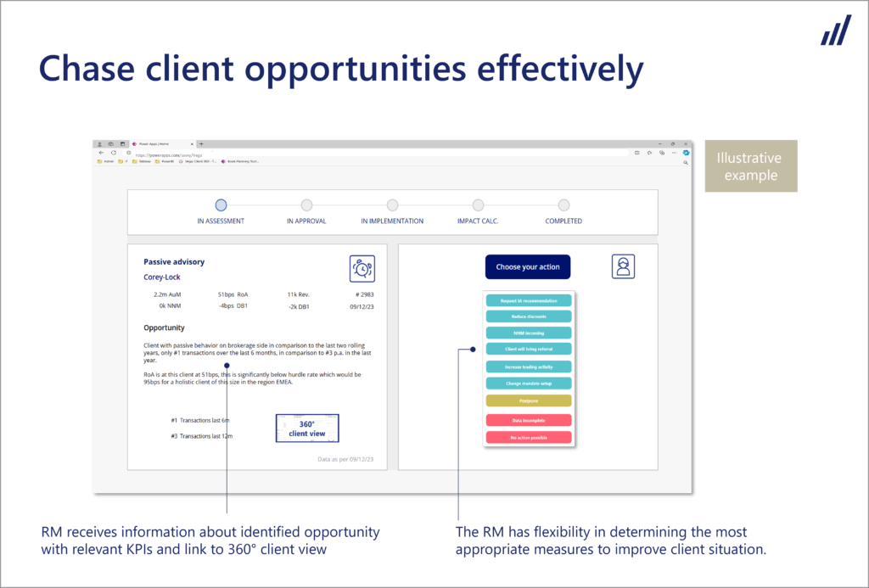Select the yellow Postpone action
The image size is (869, 588).
[528, 400]
